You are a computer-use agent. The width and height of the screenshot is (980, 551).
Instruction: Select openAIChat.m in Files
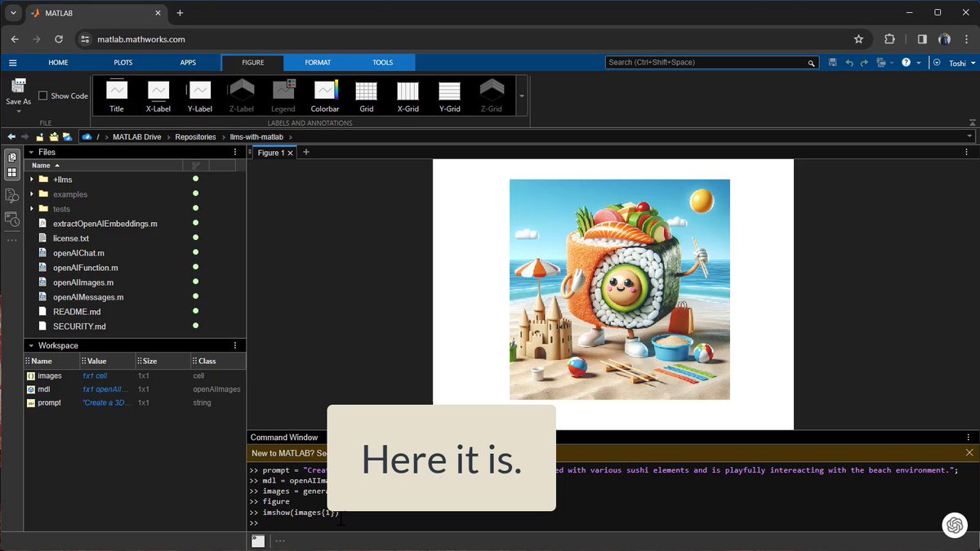[78, 253]
